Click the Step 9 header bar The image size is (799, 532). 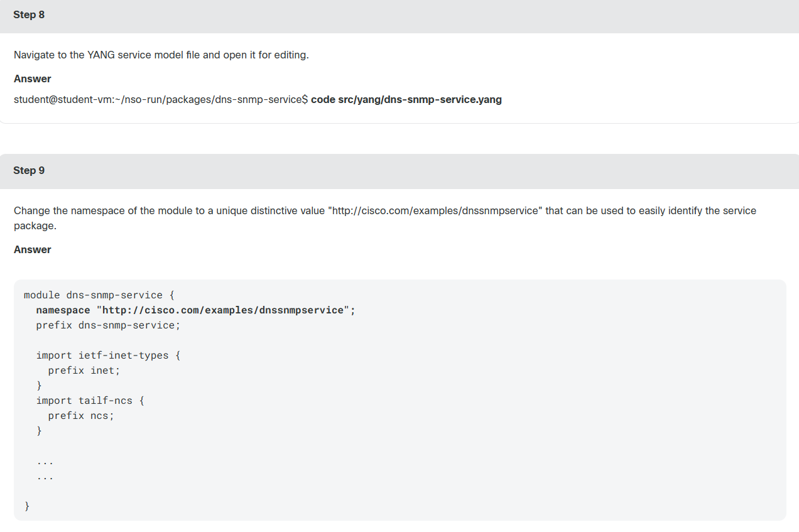point(399,171)
